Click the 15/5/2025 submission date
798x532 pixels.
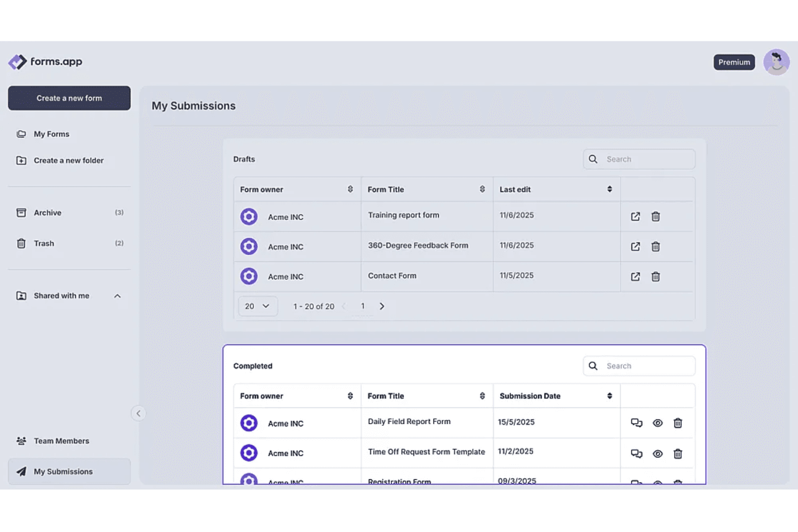516,422
